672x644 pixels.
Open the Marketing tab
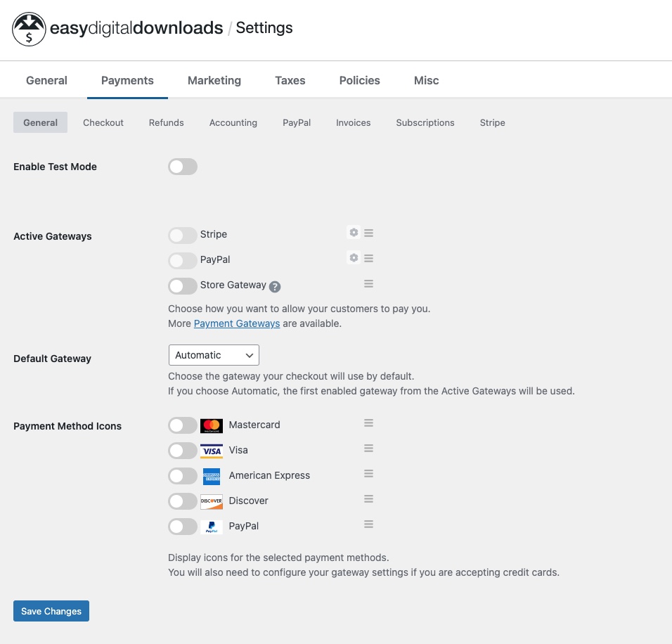click(x=214, y=80)
